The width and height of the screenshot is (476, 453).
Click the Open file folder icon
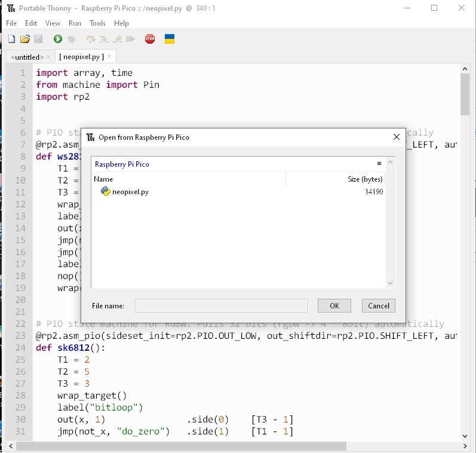pos(25,39)
